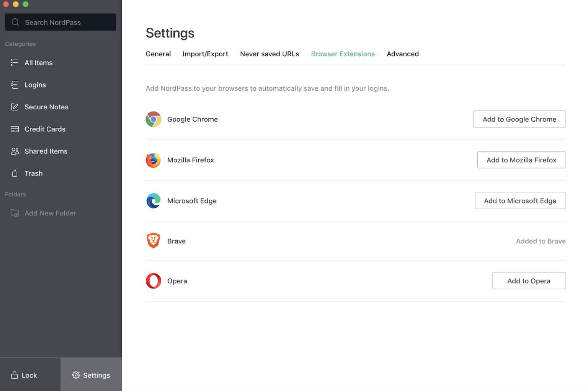Add a new folder
The height and width of the screenshot is (391, 588).
click(x=50, y=213)
